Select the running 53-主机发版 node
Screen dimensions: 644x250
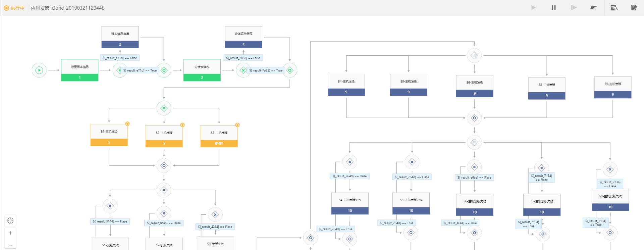(x=219, y=136)
